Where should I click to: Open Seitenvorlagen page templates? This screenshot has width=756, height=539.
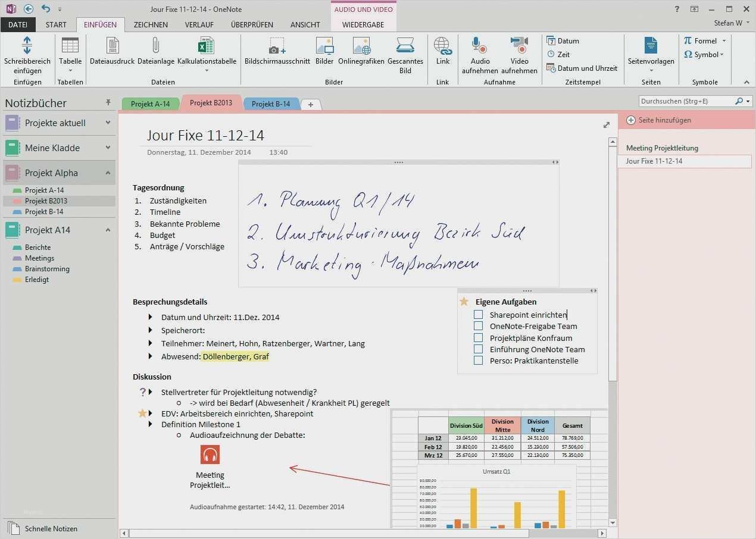[x=651, y=55]
